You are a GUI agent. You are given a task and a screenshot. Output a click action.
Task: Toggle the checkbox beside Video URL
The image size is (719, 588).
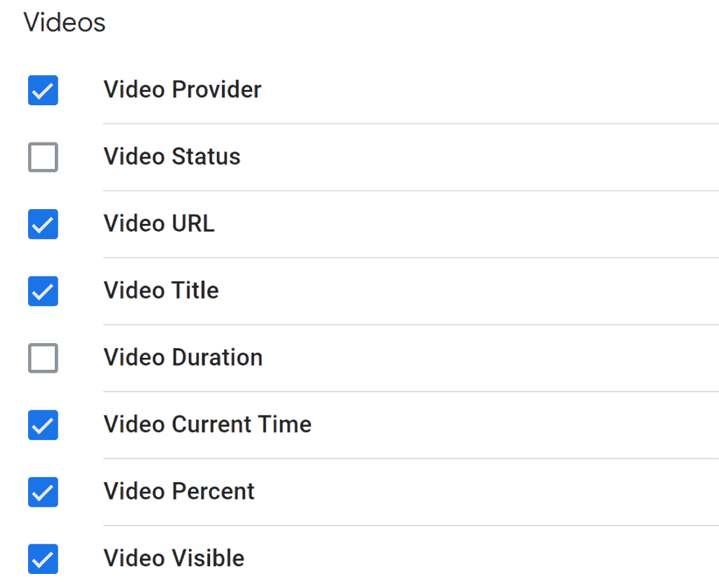(x=43, y=225)
